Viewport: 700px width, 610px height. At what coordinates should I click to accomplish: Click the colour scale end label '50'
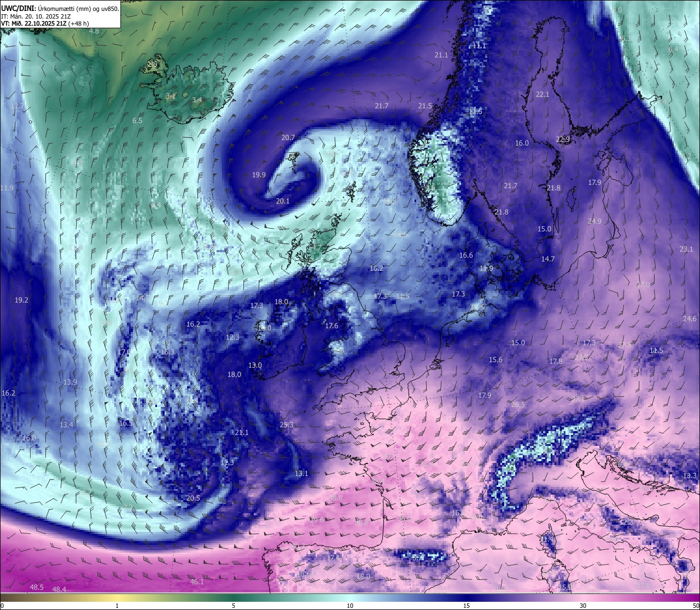pos(696,606)
